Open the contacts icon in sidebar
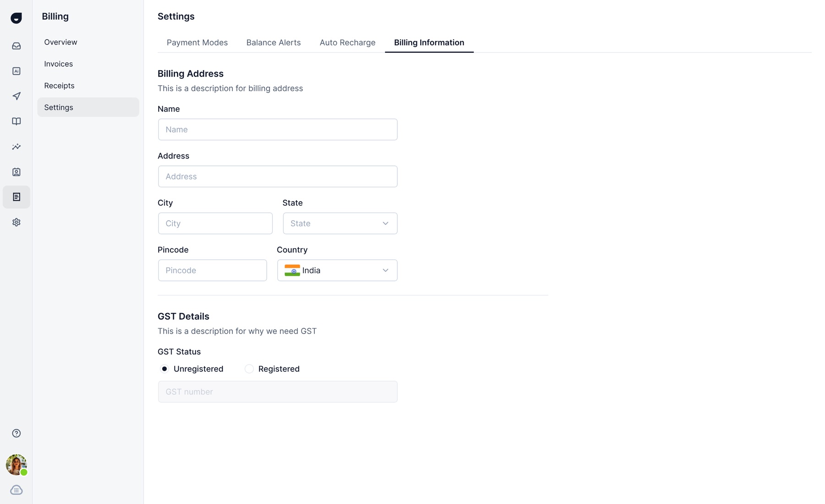Viewport: 825px width, 504px height. tap(16, 172)
